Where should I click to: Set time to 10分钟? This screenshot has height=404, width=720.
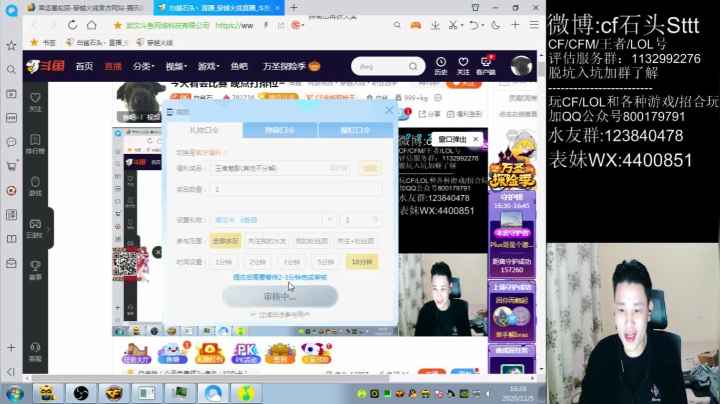pos(362,262)
